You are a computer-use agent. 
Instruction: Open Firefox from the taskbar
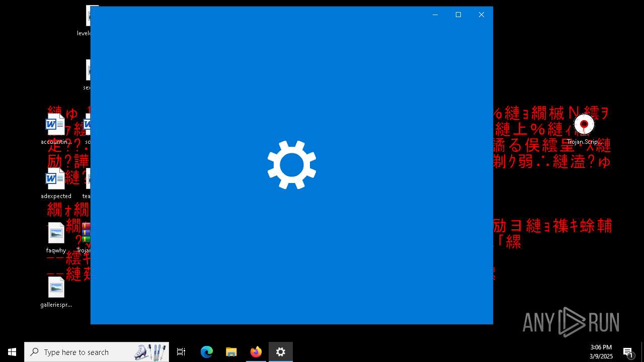pyautogui.click(x=256, y=352)
